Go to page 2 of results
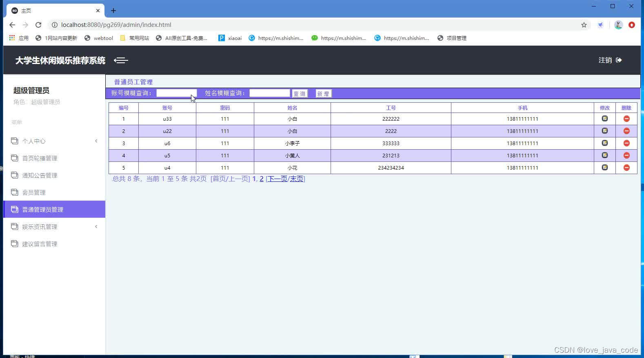The image size is (644, 358). (262, 179)
